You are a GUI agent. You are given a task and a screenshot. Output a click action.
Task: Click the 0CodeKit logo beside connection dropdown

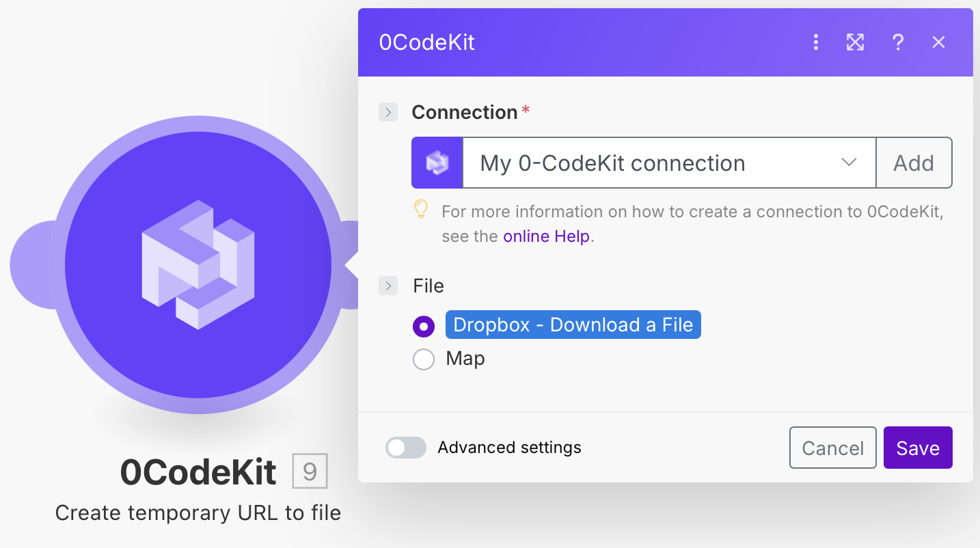(437, 163)
